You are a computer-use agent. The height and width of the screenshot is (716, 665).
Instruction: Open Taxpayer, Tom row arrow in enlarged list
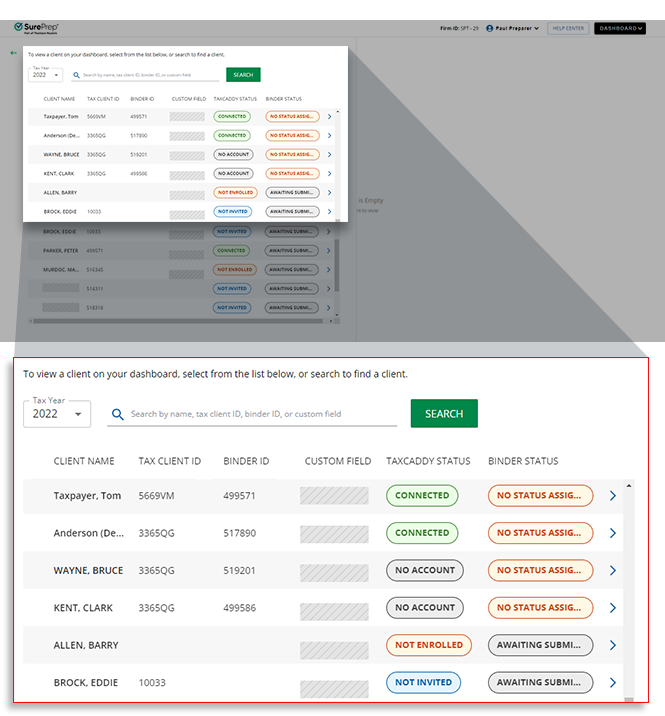click(x=612, y=496)
